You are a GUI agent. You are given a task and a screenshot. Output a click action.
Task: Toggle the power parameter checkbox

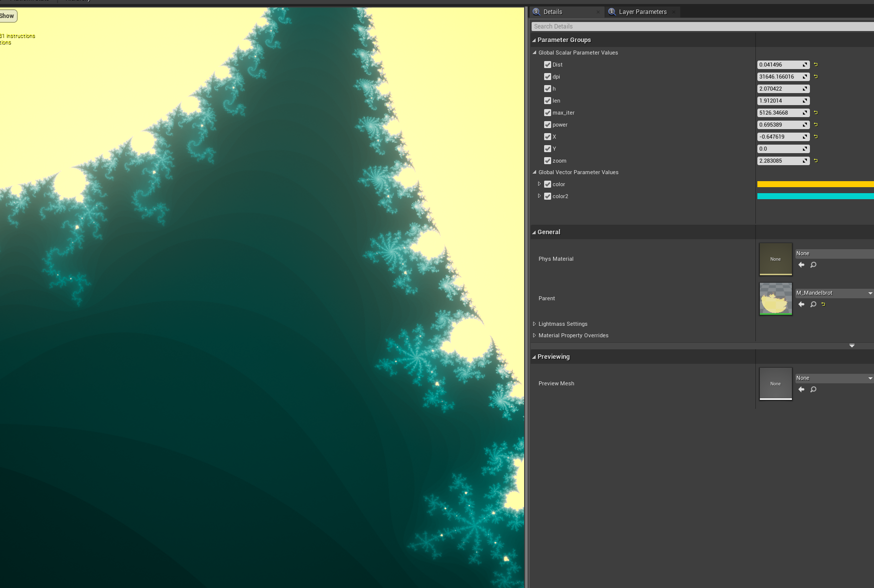pos(548,125)
